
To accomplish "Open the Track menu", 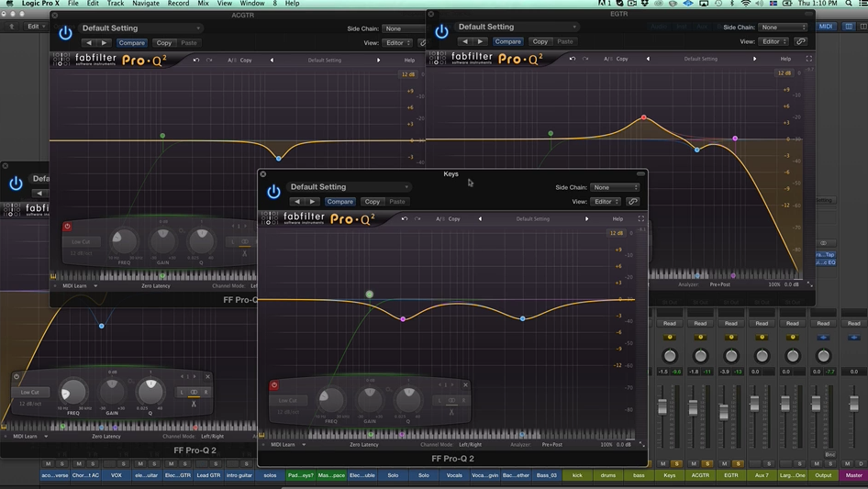I will coord(115,4).
